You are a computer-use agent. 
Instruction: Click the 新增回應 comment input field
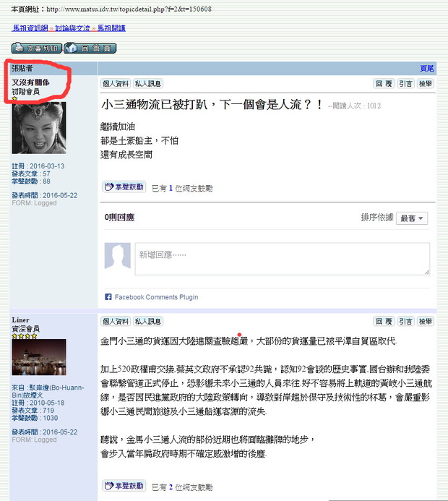pyautogui.click(x=283, y=259)
